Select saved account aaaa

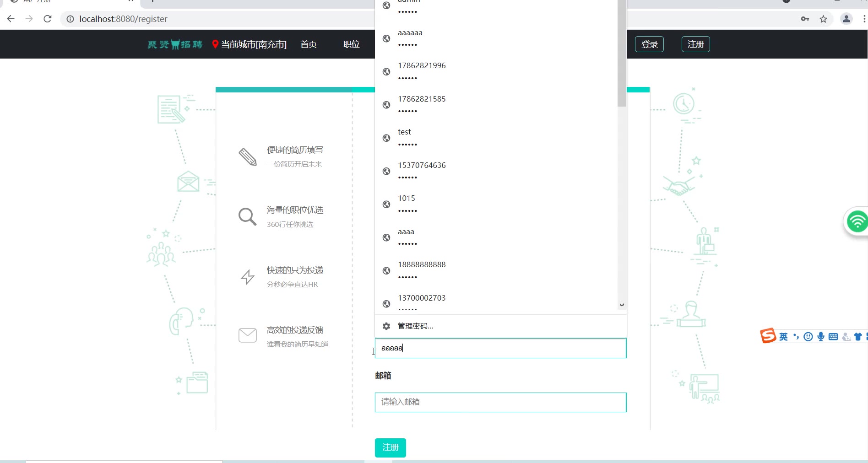pos(496,237)
